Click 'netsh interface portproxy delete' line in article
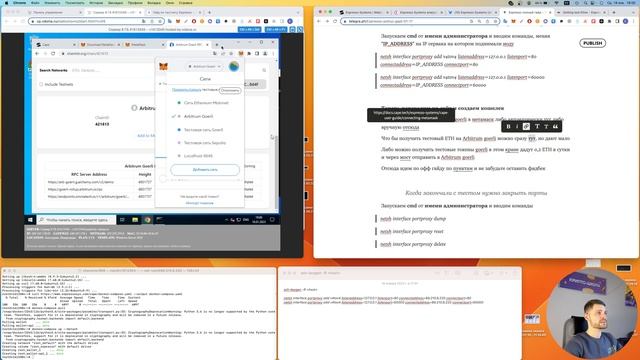Viewport: 640px width, 360px height. (x=413, y=244)
